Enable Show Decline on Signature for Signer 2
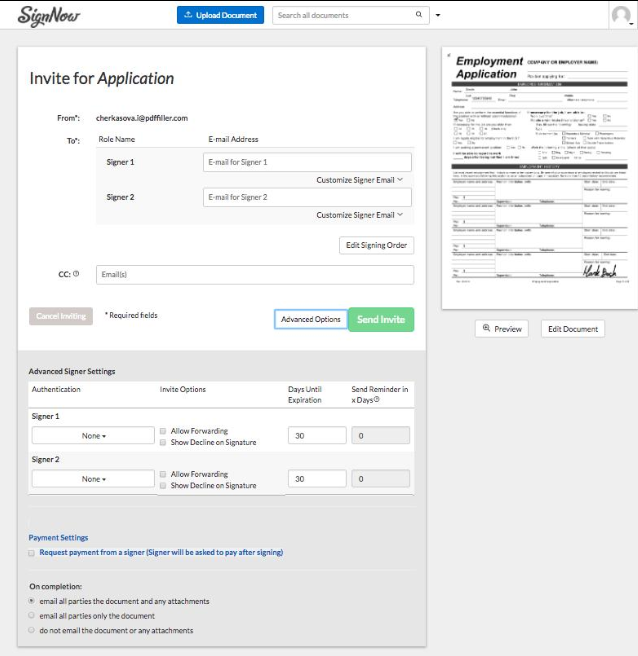Screen dimensions: 638x656 click(163, 485)
